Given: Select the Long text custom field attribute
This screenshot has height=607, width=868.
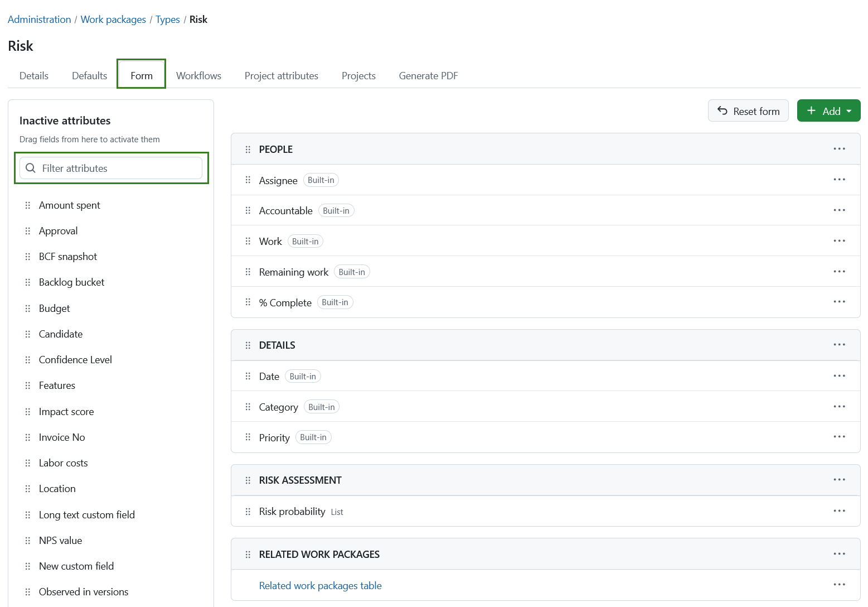Looking at the screenshot, I should 87,515.
